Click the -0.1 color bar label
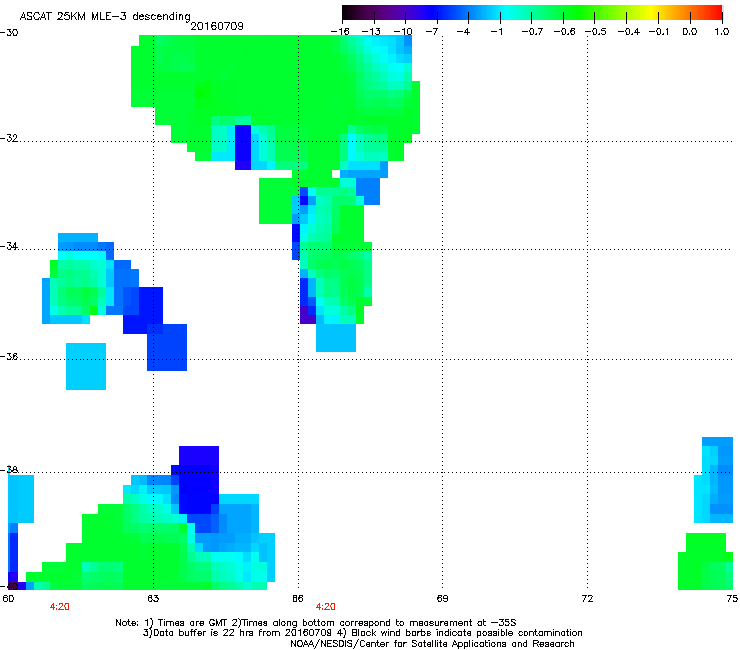The width and height of the screenshot is (740, 650). pos(659,32)
